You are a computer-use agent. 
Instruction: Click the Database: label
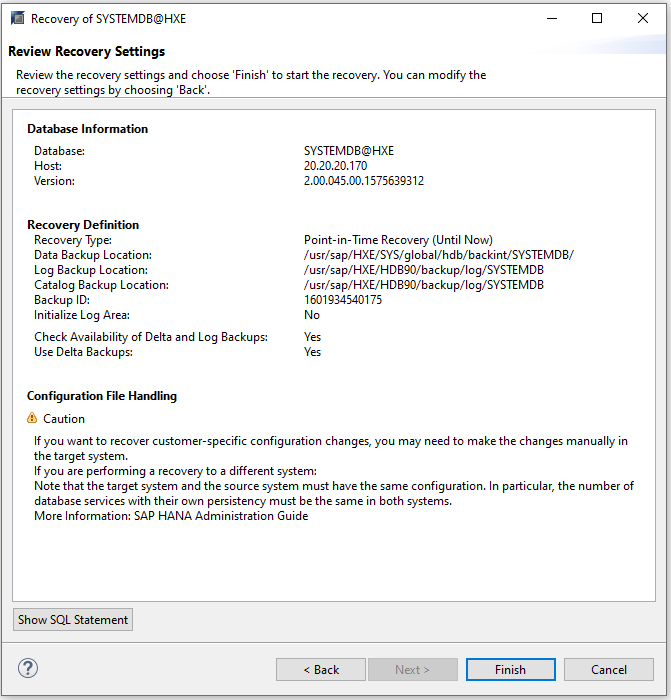59,151
